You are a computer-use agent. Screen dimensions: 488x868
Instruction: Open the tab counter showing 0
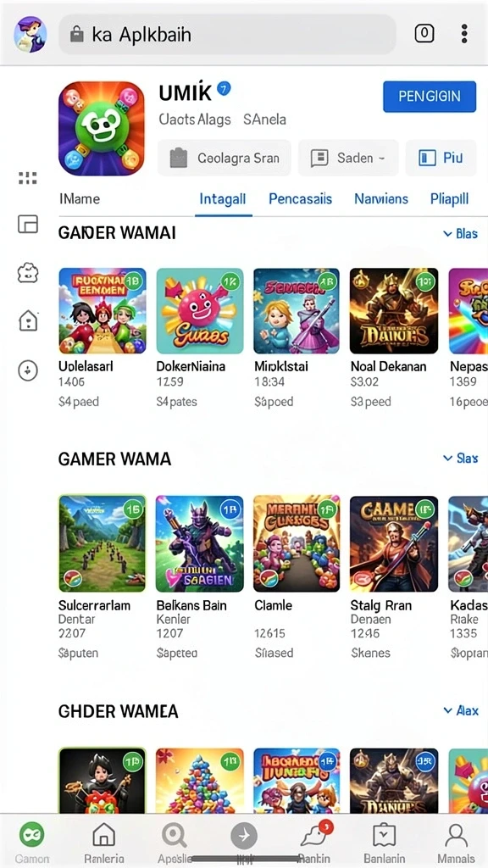[424, 34]
